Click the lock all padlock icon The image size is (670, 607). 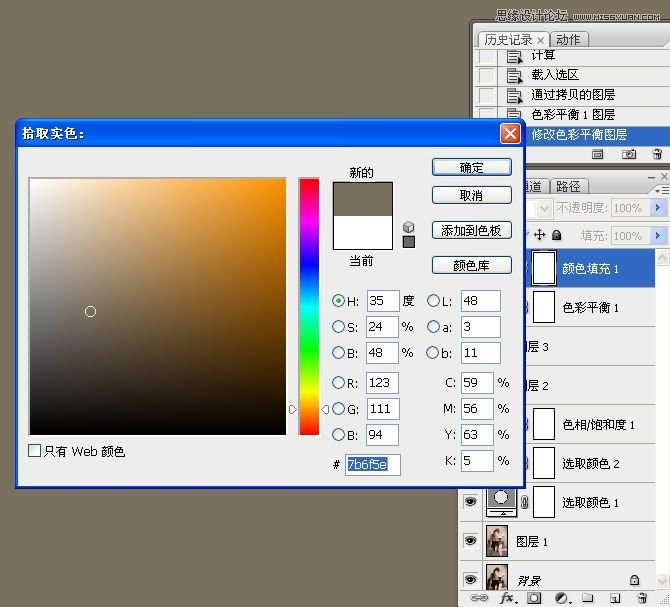[556, 235]
